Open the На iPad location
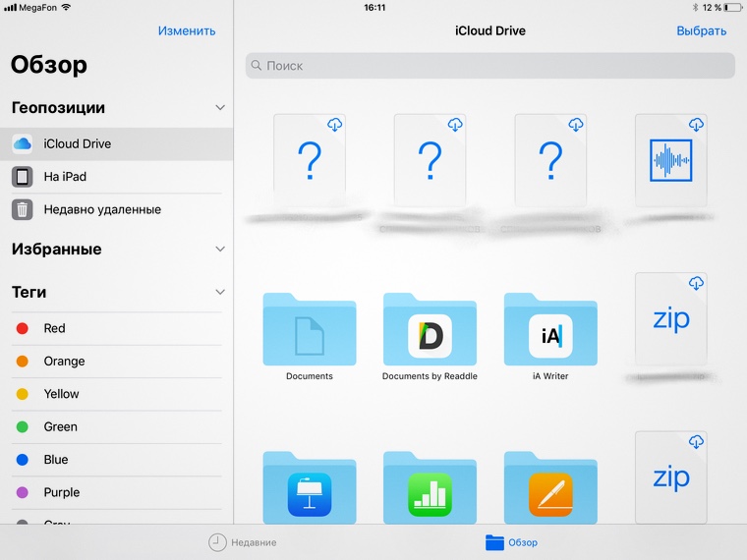The image size is (747, 560). coord(116,177)
